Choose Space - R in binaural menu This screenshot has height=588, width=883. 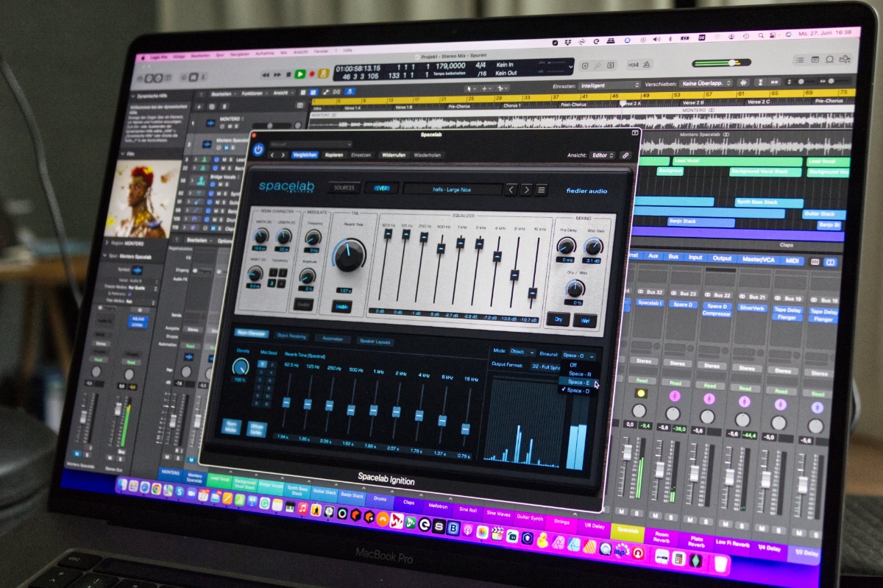pyautogui.click(x=580, y=374)
